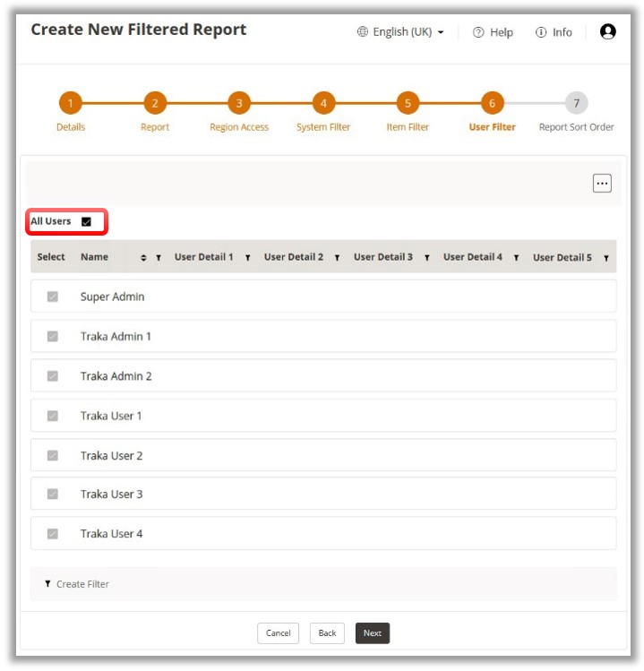Sort the Name column with arrows
Viewport: 644px width, 671px height.
pos(143,258)
